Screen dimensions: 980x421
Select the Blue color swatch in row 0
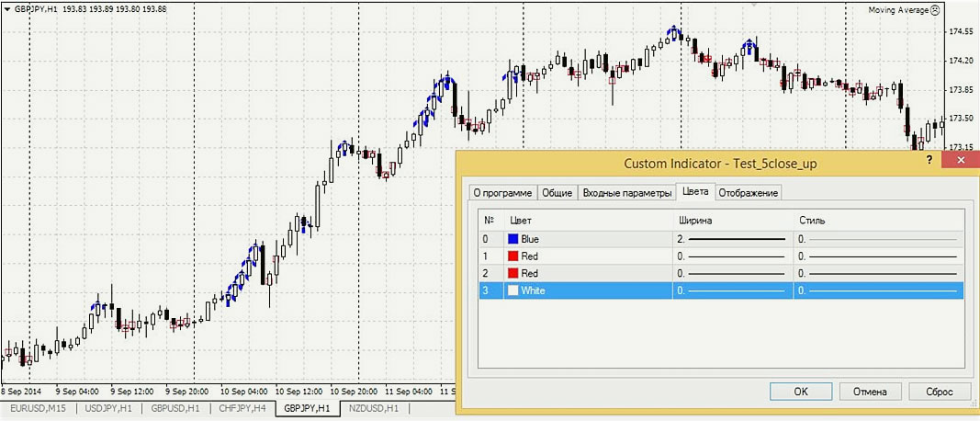click(513, 238)
